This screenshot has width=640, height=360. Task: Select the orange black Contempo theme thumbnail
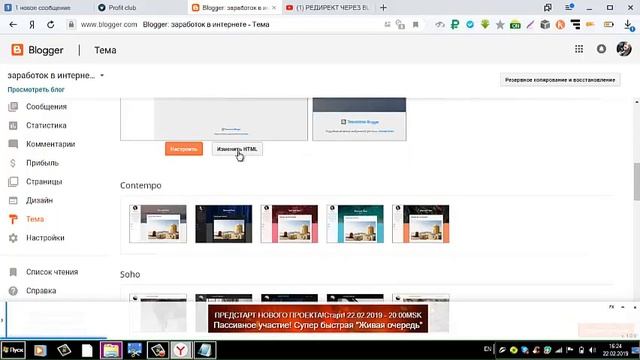421,224
